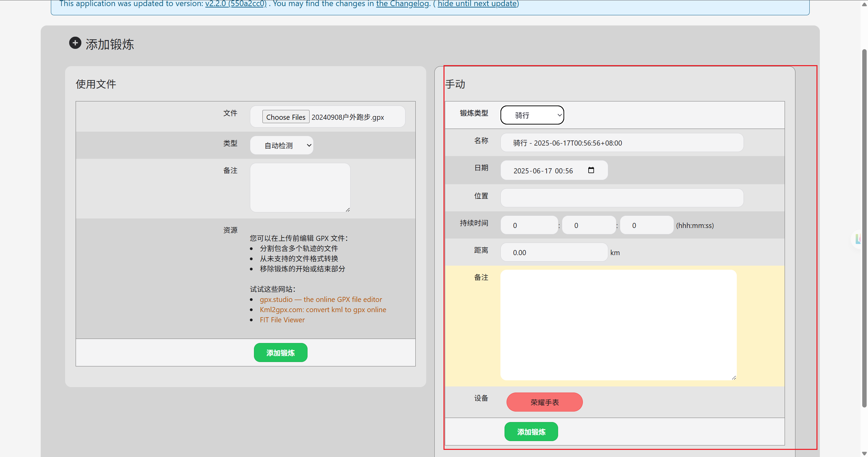868x457 pixels.
Task: Open gpx.studio online GPX file editor link
Action: [x=321, y=300]
